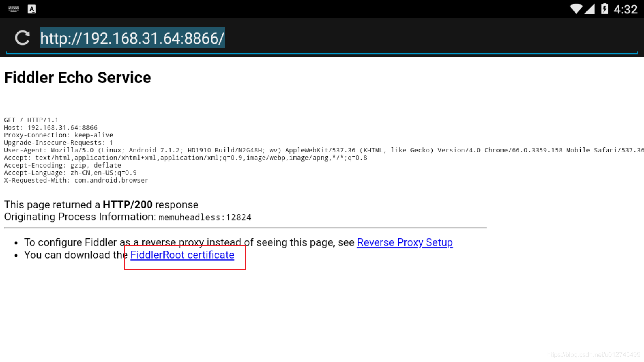The width and height of the screenshot is (644, 362).
Task: Select the User-Agent header line
Action: [324, 150]
